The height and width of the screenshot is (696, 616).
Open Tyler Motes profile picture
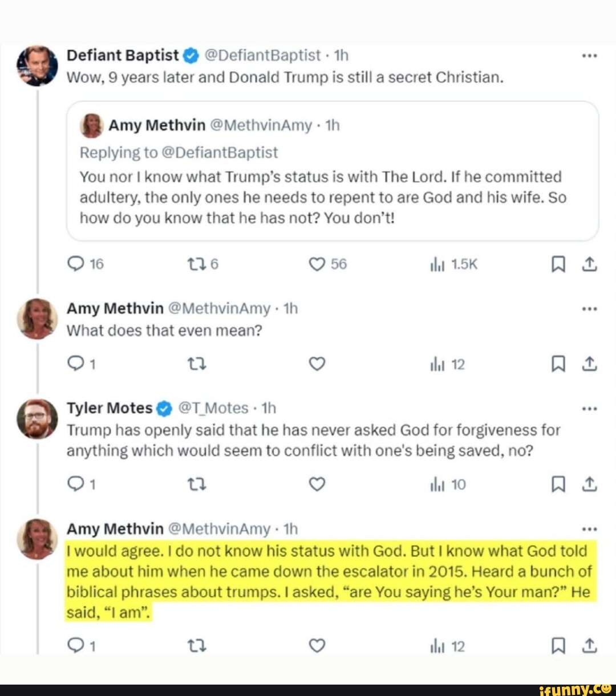tap(37, 419)
